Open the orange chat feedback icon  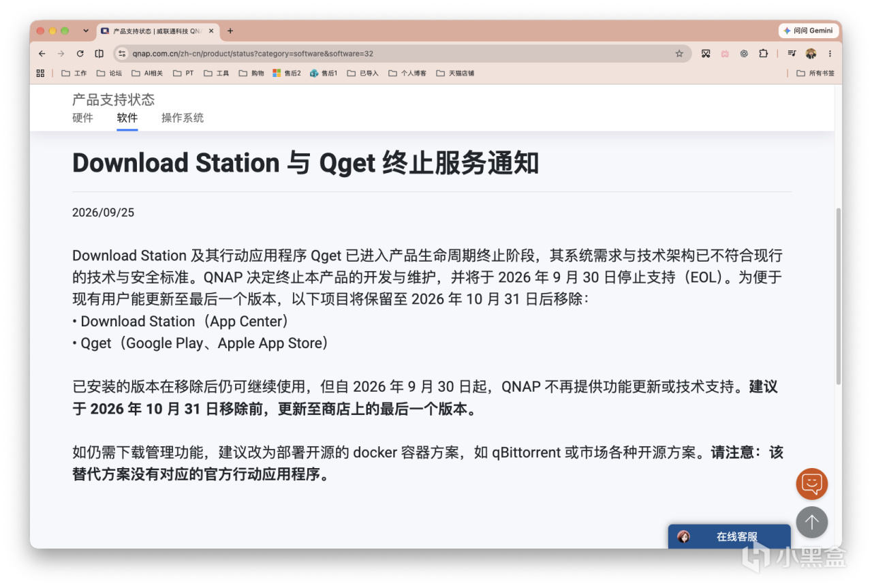(x=812, y=484)
